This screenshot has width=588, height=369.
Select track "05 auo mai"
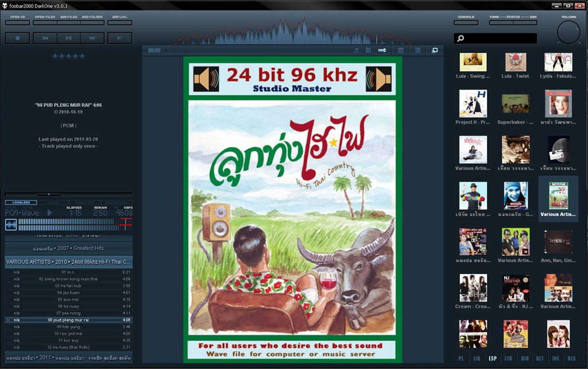pos(69,299)
